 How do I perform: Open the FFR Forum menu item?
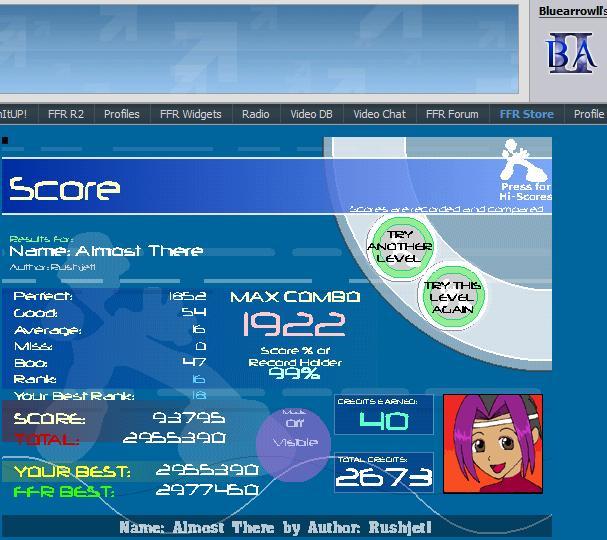[x=452, y=114]
